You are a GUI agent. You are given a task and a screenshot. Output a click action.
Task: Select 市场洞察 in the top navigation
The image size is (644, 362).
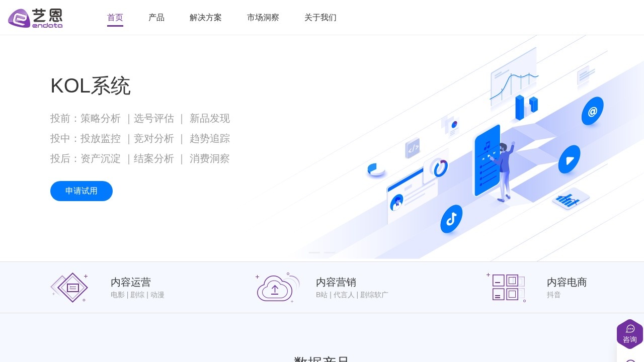pos(263,18)
